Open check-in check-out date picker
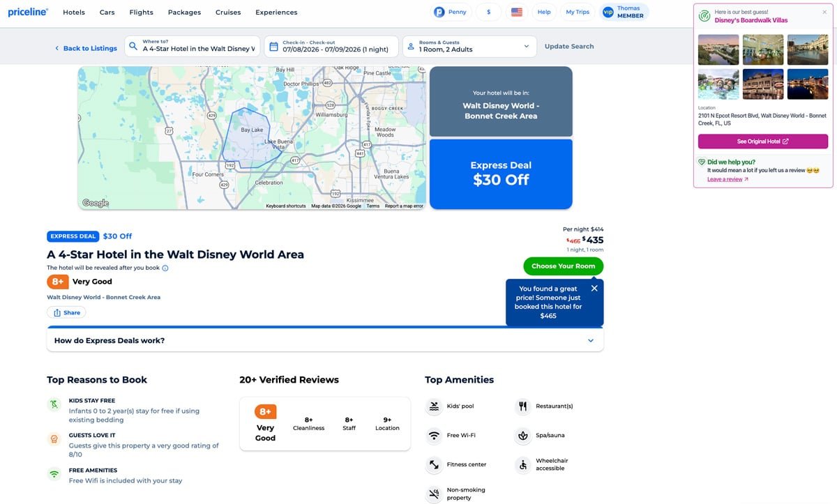This screenshot has height=504, width=837. coord(331,47)
